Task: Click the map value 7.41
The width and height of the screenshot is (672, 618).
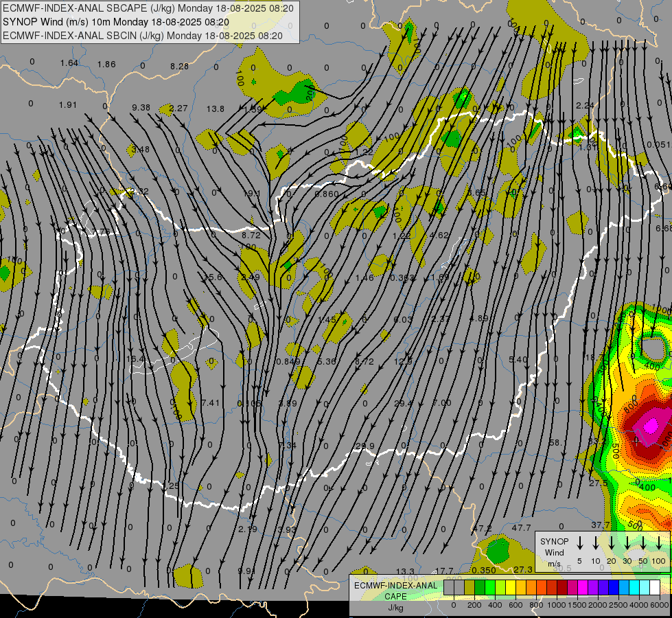Action: [210, 402]
